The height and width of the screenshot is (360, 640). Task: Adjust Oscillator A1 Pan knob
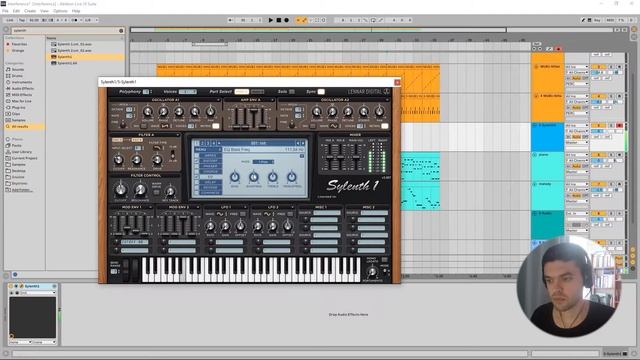(x=211, y=111)
